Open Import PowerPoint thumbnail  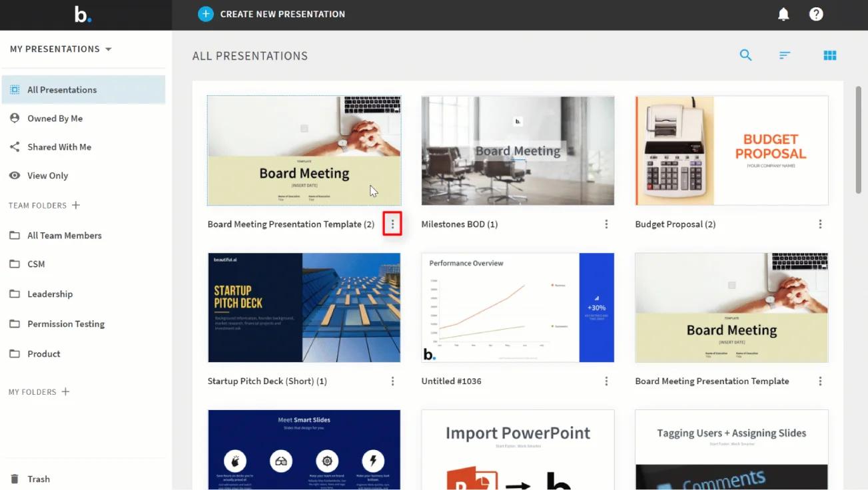(518, 449)
